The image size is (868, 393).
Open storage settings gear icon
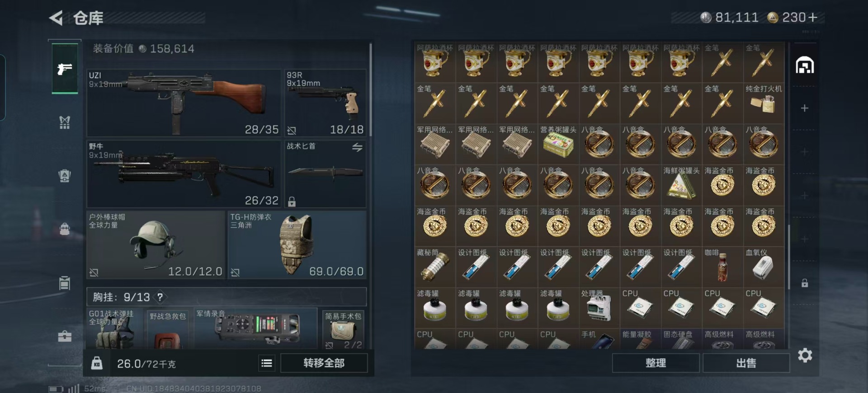click(x=805, y=355)
